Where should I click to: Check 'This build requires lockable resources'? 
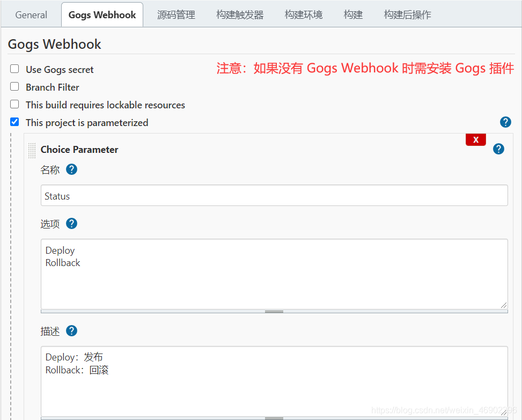(14, 104)
